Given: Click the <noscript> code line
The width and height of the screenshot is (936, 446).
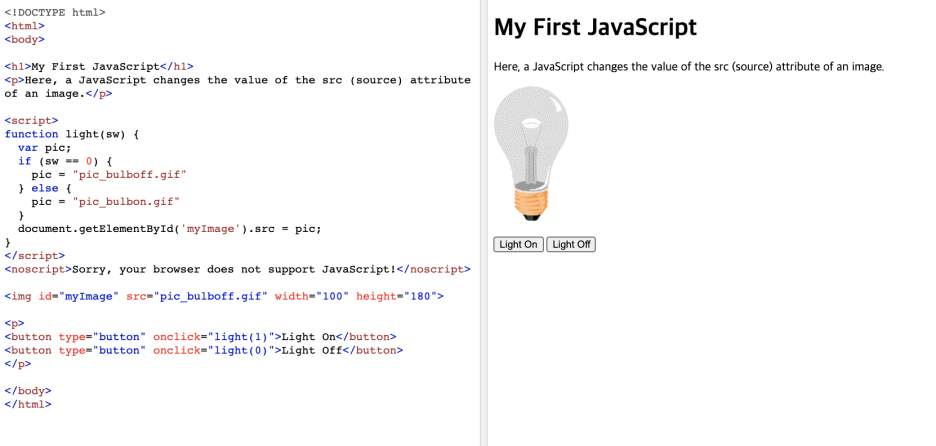Looking at the screenshot, I should click(238, 269).
